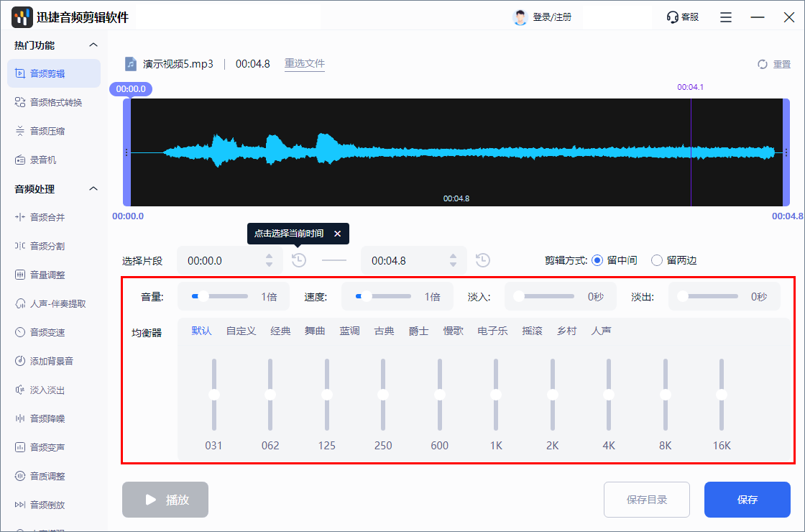Image resolution: width=805 pixels, height=532 pixels.
Task: Select the 爵士 equalizer preset
Action: click(x=418, y=331)
